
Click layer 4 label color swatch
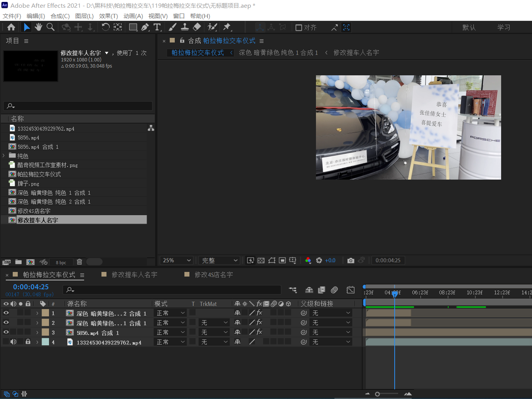46,342
